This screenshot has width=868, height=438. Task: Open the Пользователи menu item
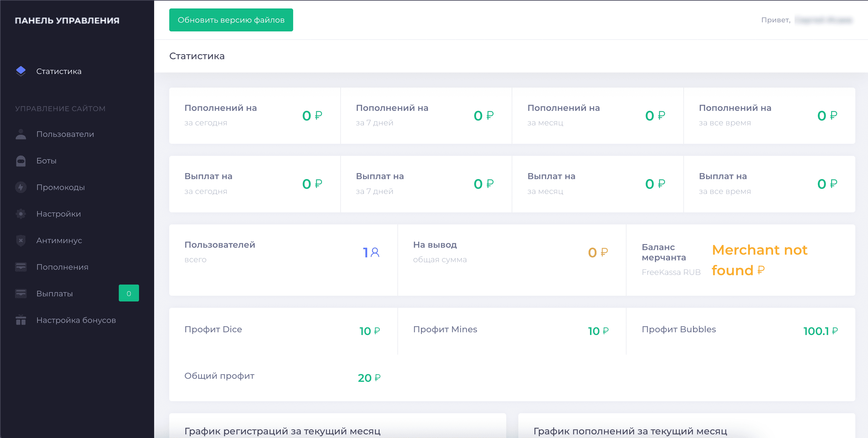point(65,134)
